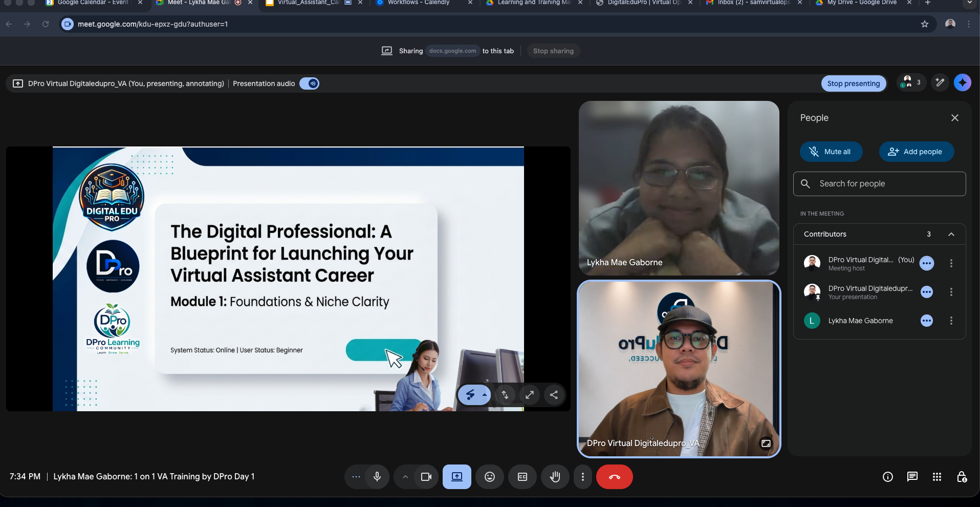Open the leftmost three-dot pill in call controls
Viewport: 980px width, 507px height.
356,477
